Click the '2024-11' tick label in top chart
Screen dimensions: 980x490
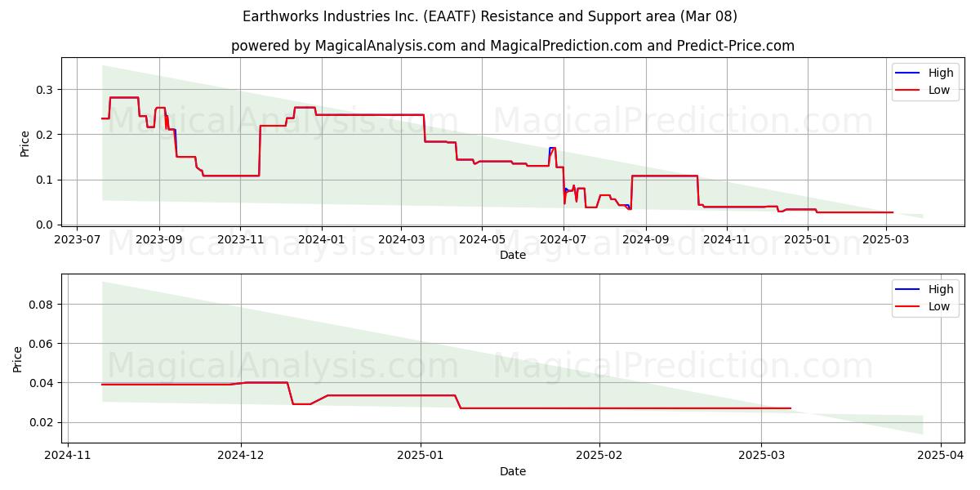(x=727, y=239)
